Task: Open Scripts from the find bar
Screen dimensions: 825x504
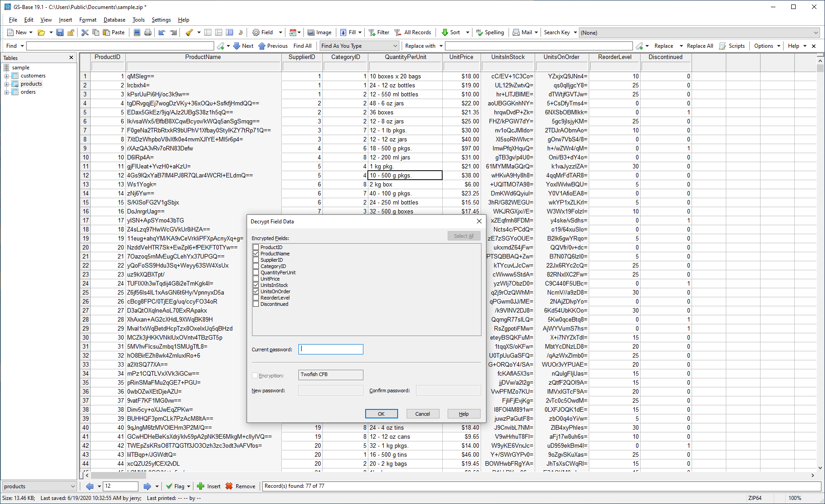Action: pos(732,46)
